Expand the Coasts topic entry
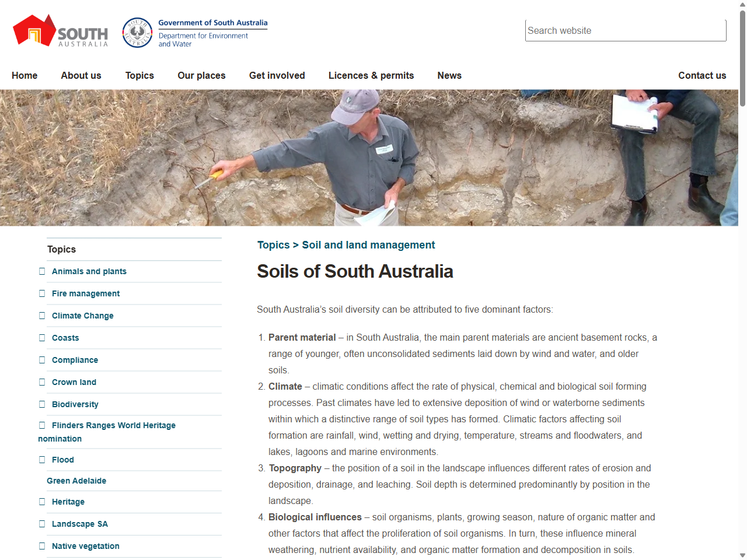The image size is (747, 560). coord(41,337)
